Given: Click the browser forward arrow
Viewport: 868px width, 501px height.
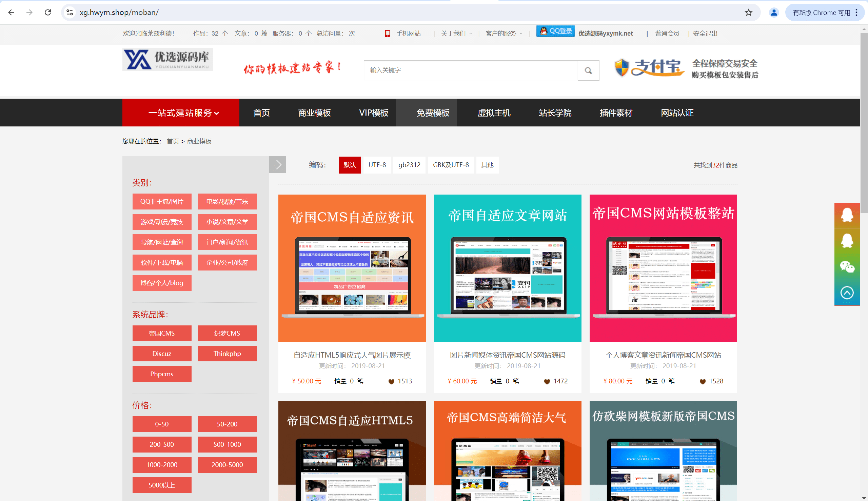Looking at the screenshot, I should (29, 13).
